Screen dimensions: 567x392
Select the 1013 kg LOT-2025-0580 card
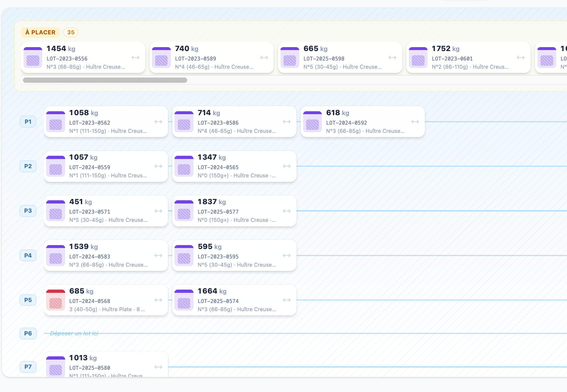106,365
